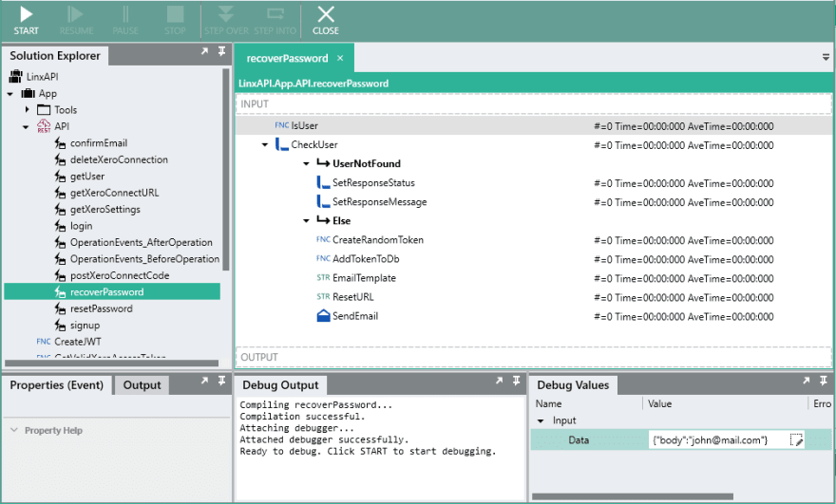The height and width of the screenshot is (504, 836).
Task: Collapse the API node in Solution Explorer
Action: point(26,127)
